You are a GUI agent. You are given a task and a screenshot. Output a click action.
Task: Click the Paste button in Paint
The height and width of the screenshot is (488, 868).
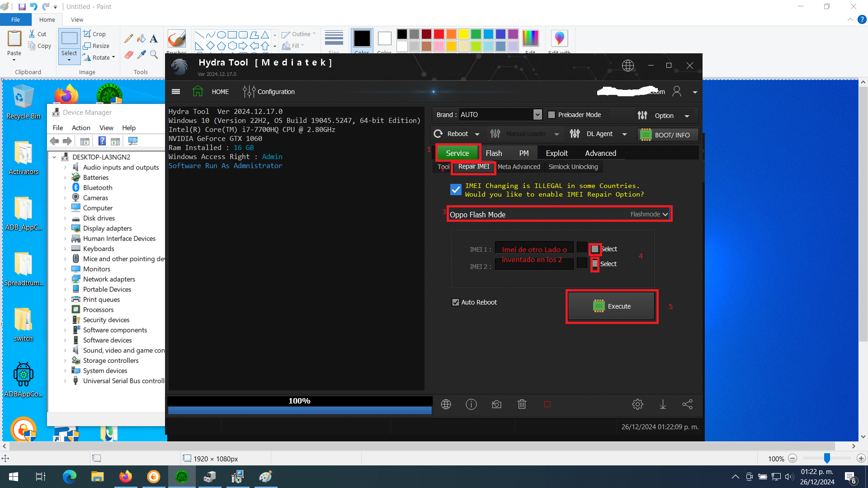14,45
